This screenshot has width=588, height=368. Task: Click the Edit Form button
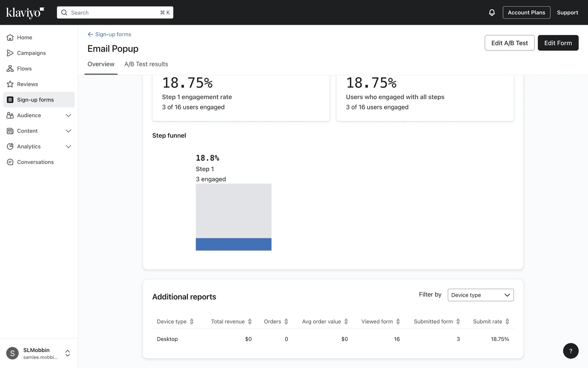(558, 43)
